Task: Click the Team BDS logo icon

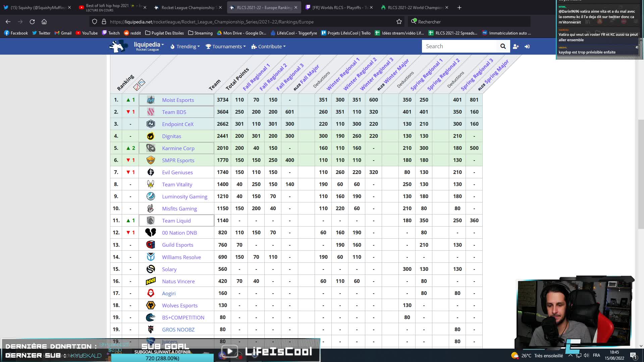Action: click(x=151, y=112)
